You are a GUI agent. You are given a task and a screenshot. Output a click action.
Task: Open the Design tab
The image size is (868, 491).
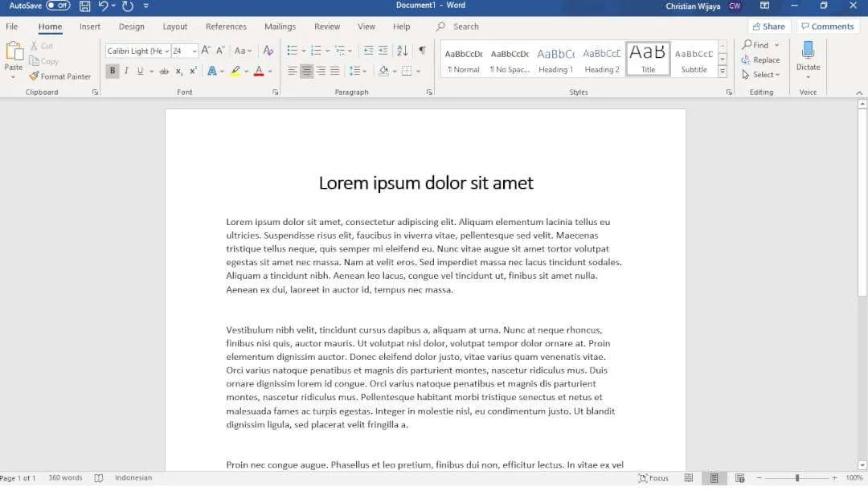pyautogui.click(x=131, y=26)
